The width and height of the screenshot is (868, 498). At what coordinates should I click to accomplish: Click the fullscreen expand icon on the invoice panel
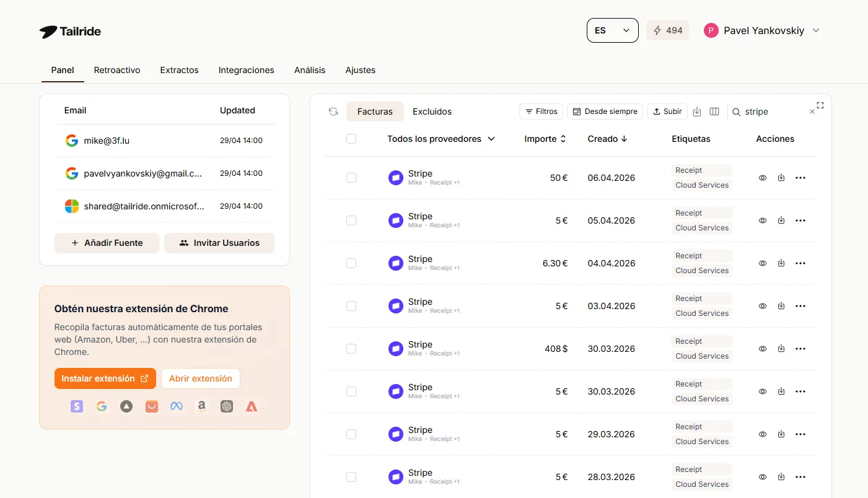point(820,105)
